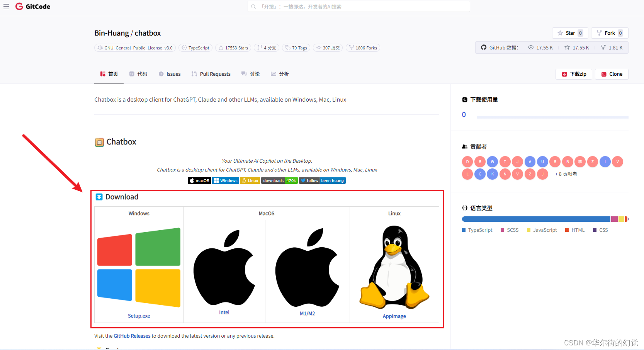Click the GitHub octocat icon in the stats panel
644x350 pixels.
[484, 48]
